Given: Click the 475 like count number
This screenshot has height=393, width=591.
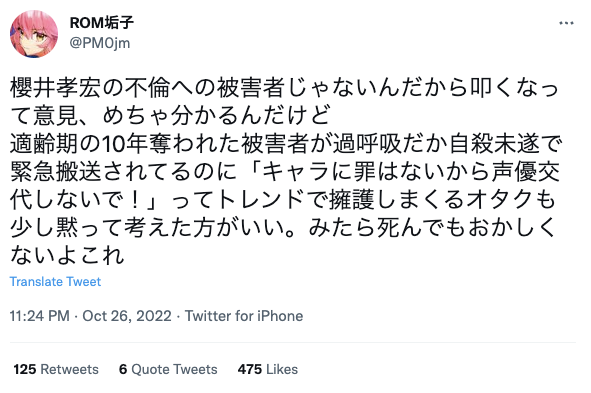Looking at the screenshot, I should (x=250, y=369).
